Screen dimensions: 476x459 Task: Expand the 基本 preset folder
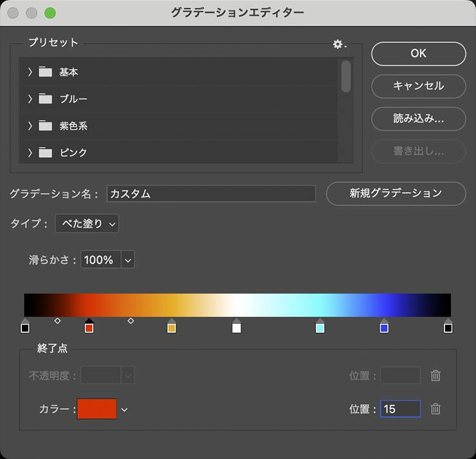[x=30, y=72]
